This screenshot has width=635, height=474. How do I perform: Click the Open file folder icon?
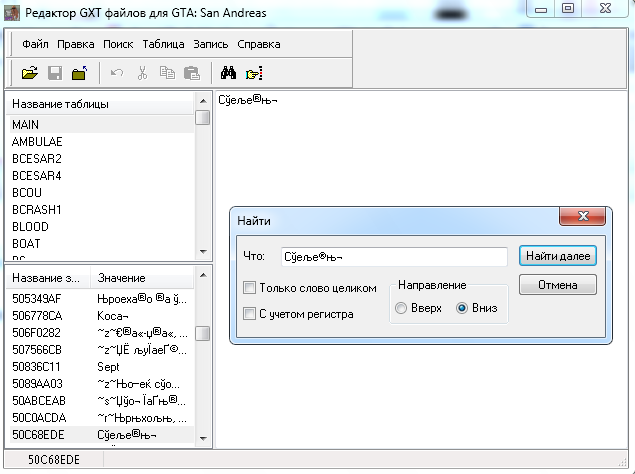[x=30, y=73]
